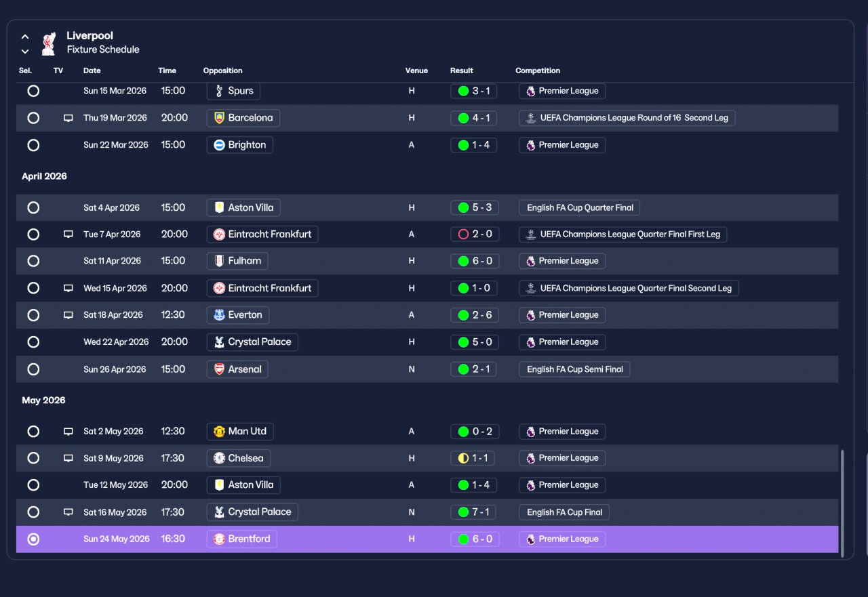Open the Everton 2 - 6 result

point(473,315)
